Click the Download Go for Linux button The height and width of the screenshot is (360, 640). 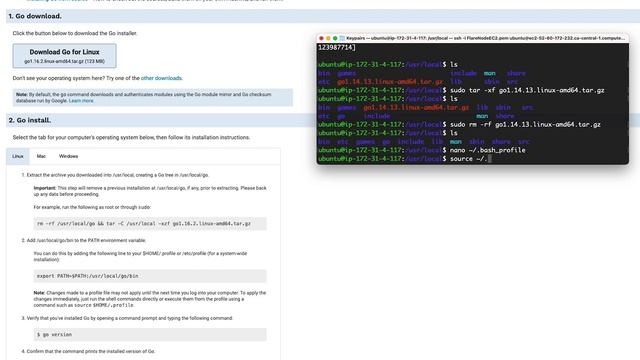pos(64,56)
